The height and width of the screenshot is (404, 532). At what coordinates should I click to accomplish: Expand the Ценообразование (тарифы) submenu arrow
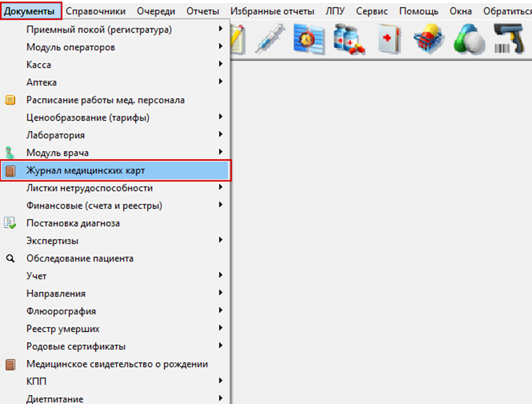coord(220,117)
